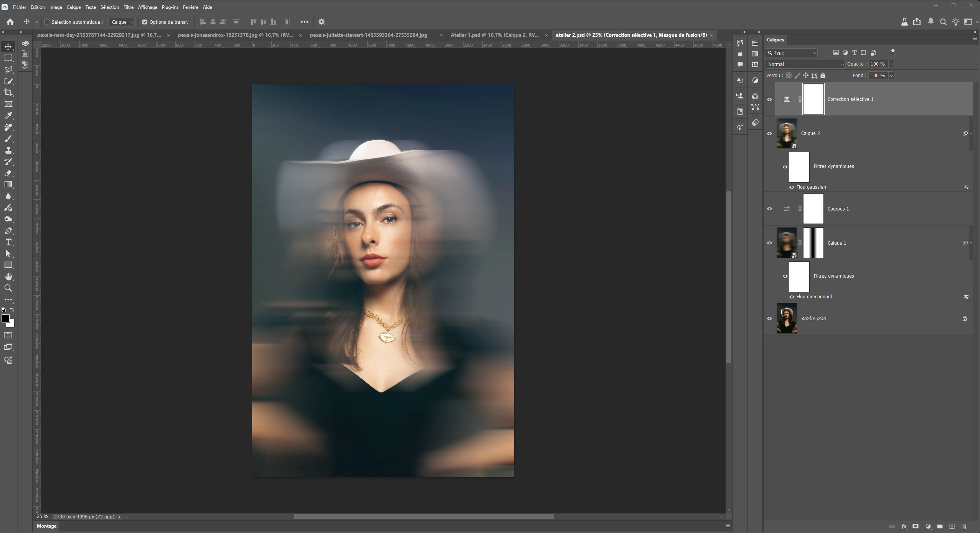Select the Crop tool
Image resolution: width=980 pixels, height=533 pixels.
[8, 92]
